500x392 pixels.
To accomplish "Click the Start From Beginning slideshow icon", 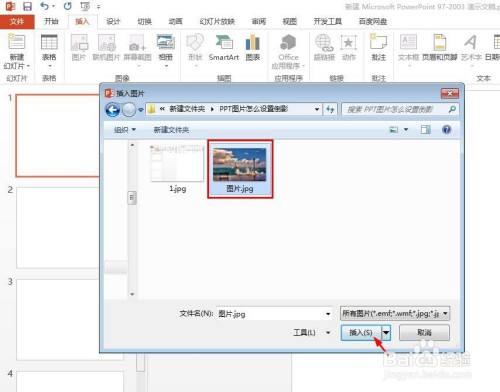I will (85, 6).
